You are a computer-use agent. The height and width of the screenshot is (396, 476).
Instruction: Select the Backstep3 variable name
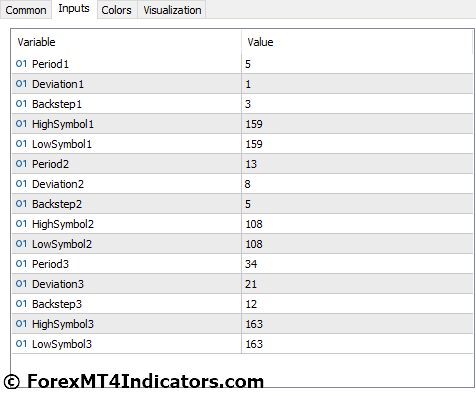coord(57,304)
